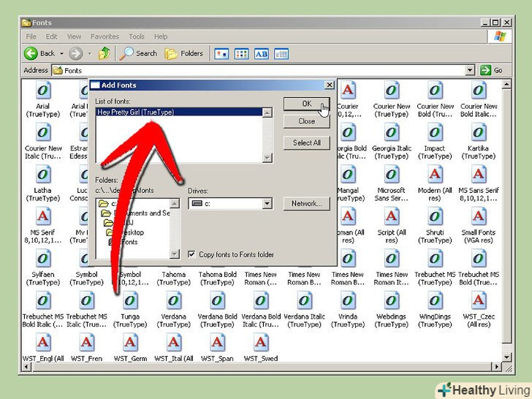Click Folders list scroll up arrow
The height and width of the screenshot is (399, 532).
[x=175, y=204]
